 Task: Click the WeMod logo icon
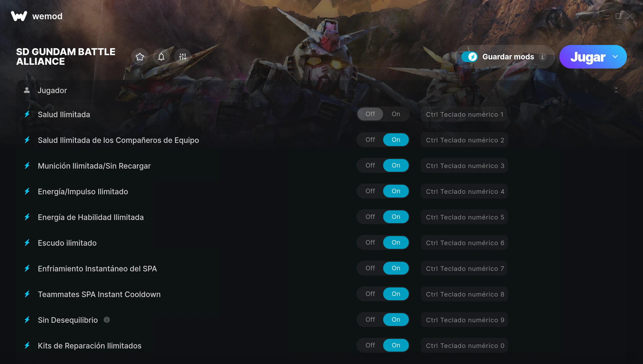click(19, 16)
